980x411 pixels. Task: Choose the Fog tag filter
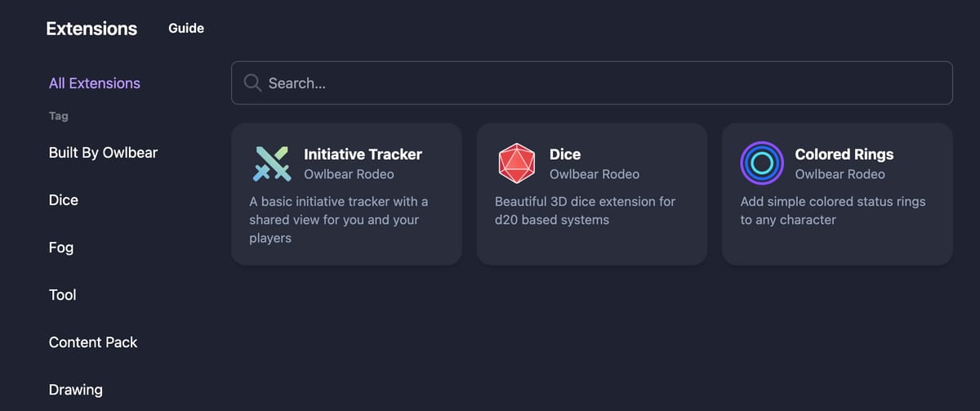(61, 248)
